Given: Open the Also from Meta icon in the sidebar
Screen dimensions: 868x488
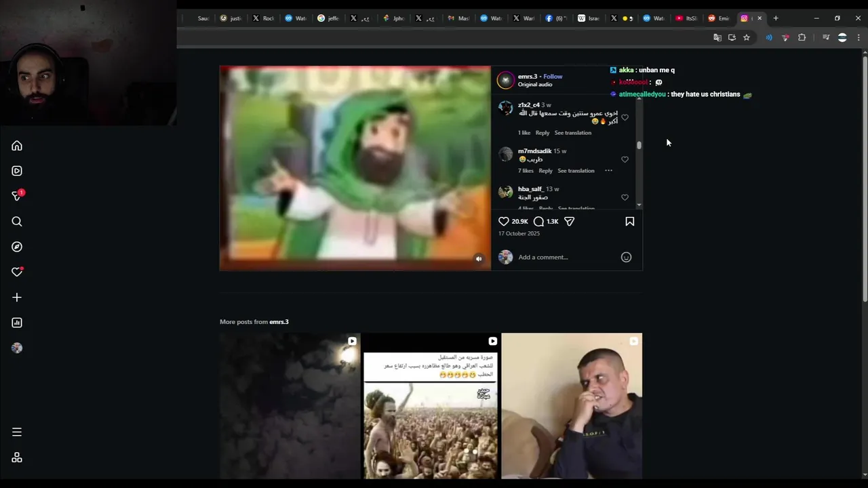Looking at the screenshot, I should pyautogui.click(x=17, y=457).
